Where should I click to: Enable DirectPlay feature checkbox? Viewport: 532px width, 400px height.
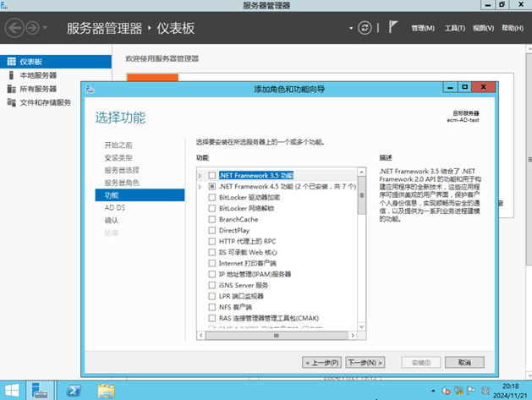coord(212,230)
